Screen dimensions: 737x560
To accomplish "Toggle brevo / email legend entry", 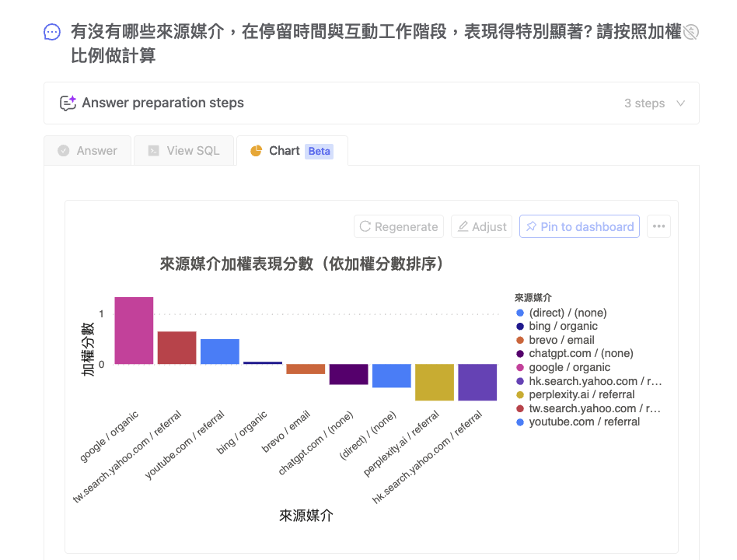I will point(555,340).
